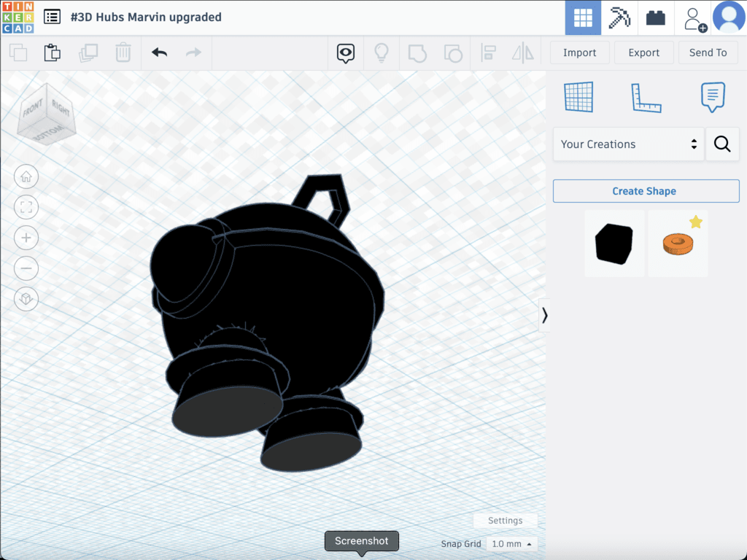This screenshot has width=747, height=560.
Task: Select the Ruler tool
Action: (646, 98)
